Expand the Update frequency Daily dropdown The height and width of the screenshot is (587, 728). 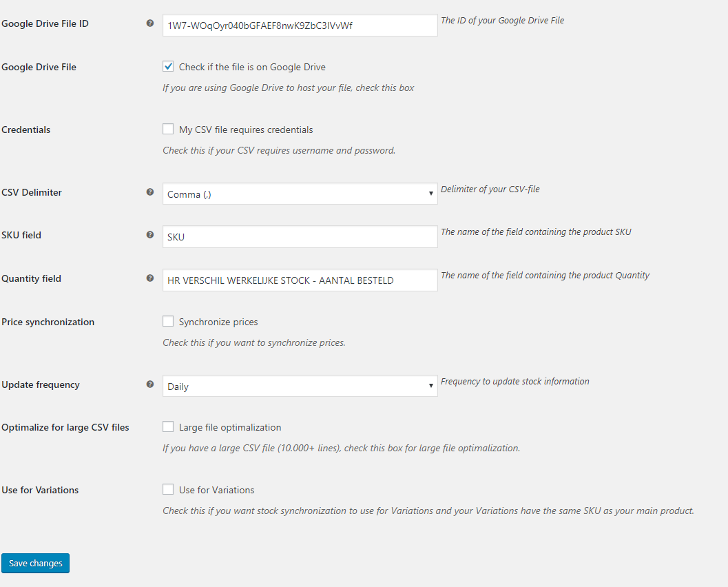pyautogui.click(x=300, y=386)
